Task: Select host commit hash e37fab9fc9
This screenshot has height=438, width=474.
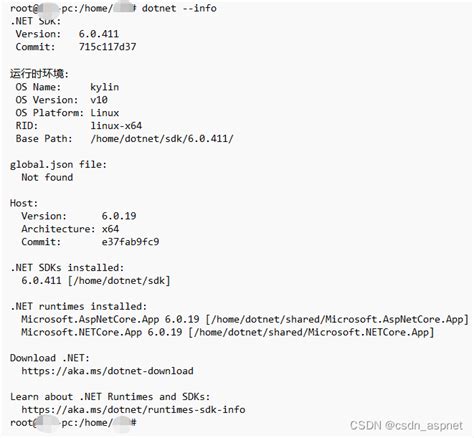Action: pos(130,242)
